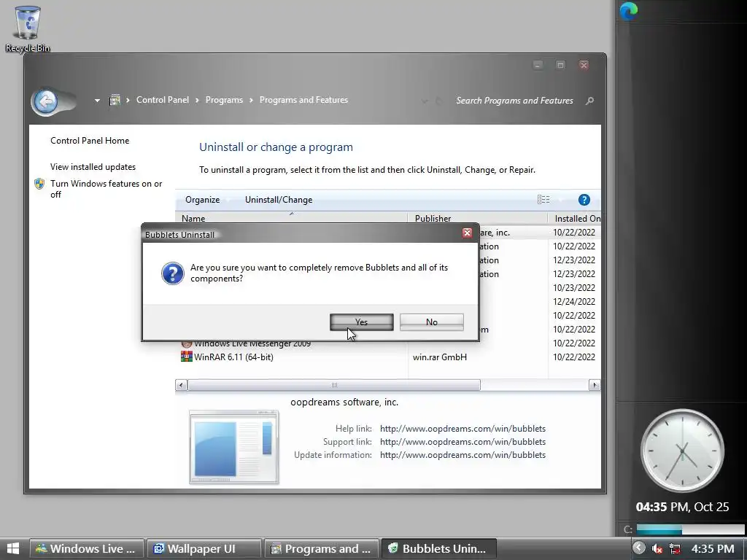Click the horizontal scrollbar thumb
Image resolution: width=747 pixels, height=560 pixels.
(334, 385)
